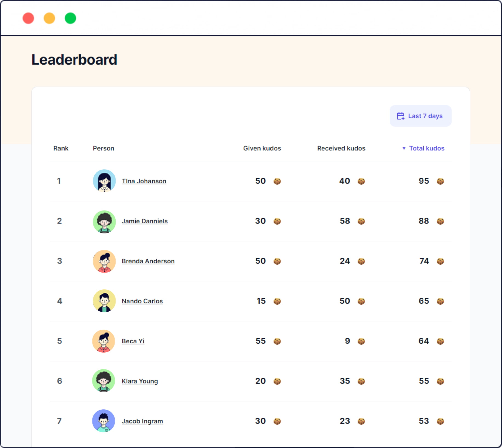This screenshot has width=502, height=448.
Task: Click the sort arrow beside Total kudos
Action: (404, 149)
